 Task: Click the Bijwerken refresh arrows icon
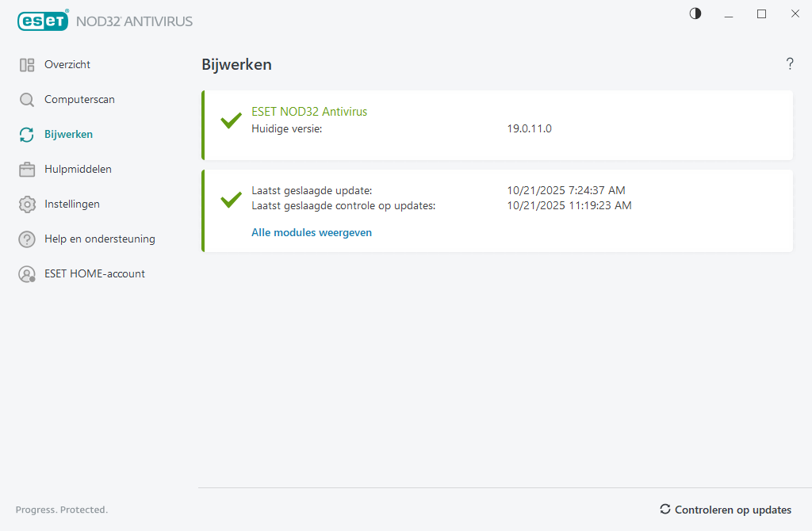pos(27,135)
